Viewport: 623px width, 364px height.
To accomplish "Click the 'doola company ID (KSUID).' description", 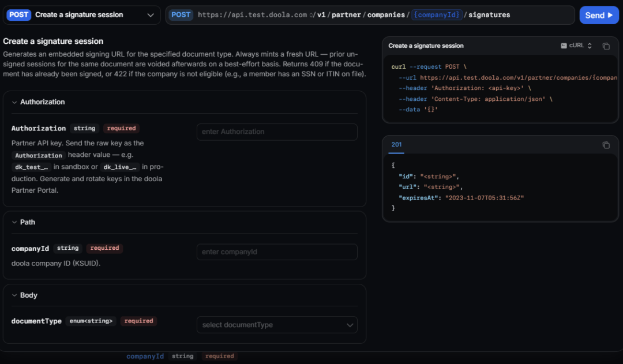I will (56, 263).
